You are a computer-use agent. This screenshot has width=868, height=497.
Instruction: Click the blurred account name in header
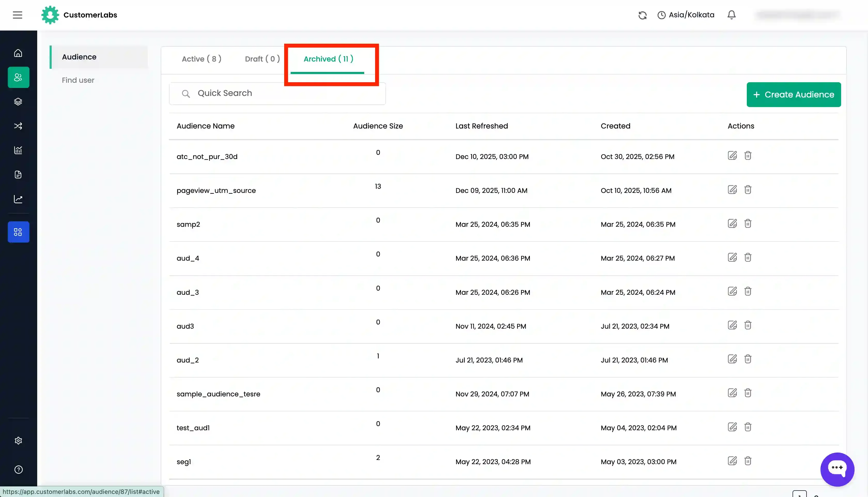(x=797, y=15)
